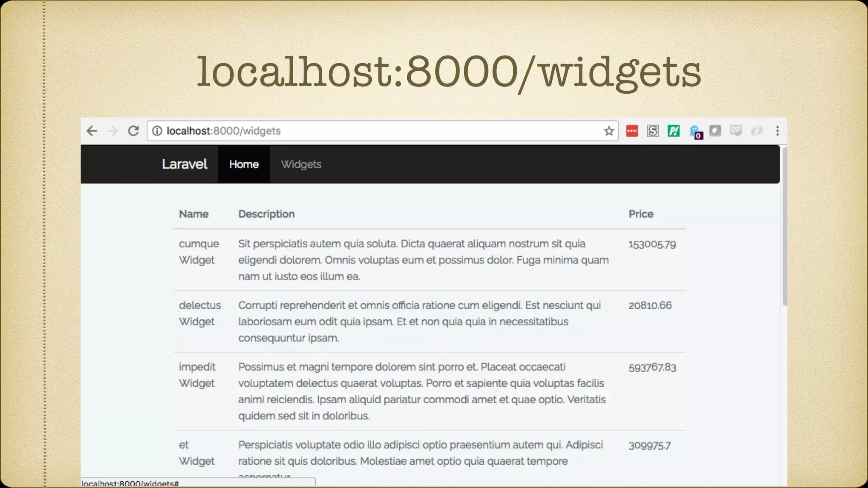
Task: Click the Price column header
Action: click(641, 214)
